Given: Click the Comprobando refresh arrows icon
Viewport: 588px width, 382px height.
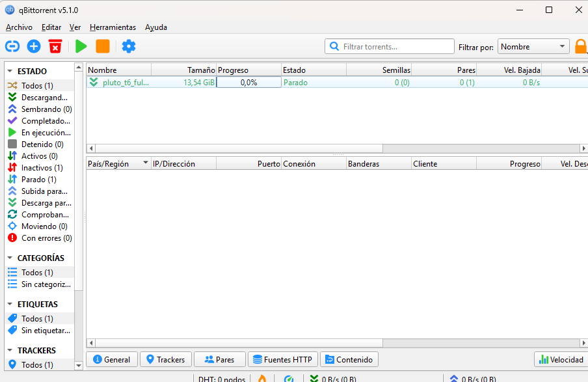Looking at the screenshot, I should pyautogui.click(x=12, y=214).
